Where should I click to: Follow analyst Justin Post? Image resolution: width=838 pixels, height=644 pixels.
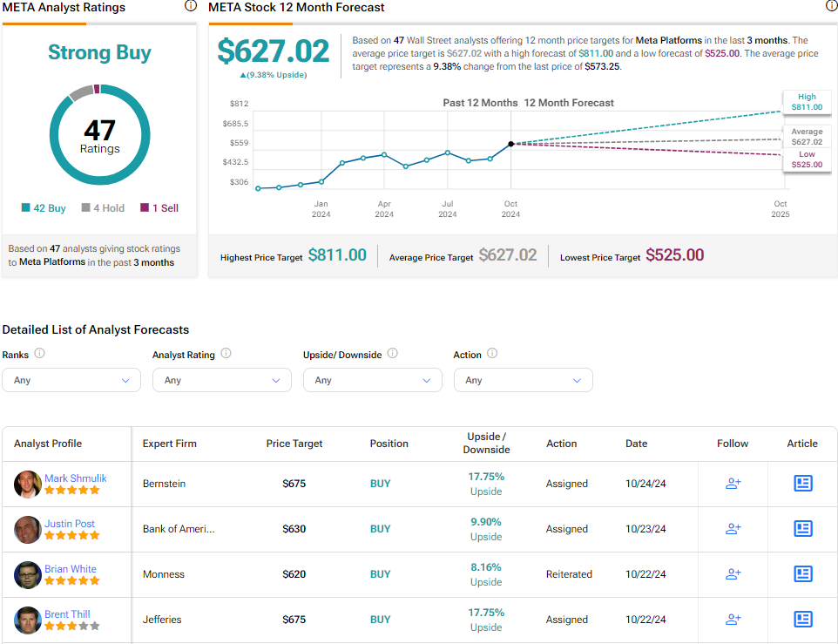(x=733, y=529)
